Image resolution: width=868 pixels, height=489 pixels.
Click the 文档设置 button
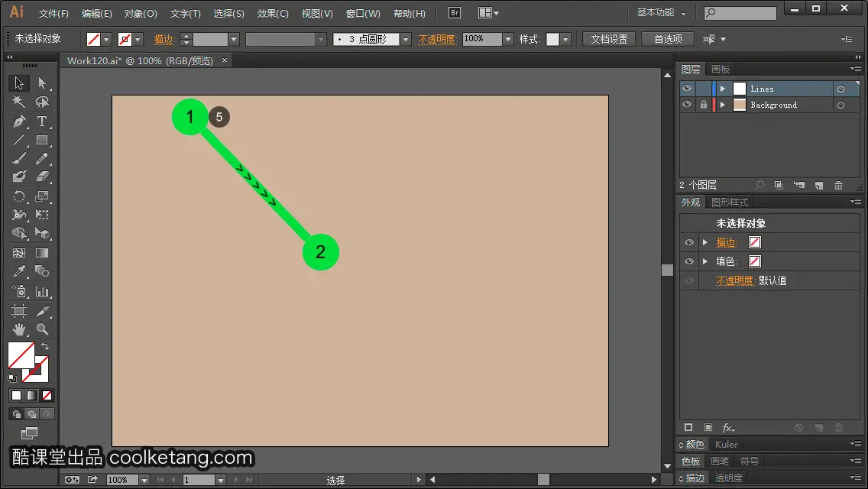[x=609, y=39]
